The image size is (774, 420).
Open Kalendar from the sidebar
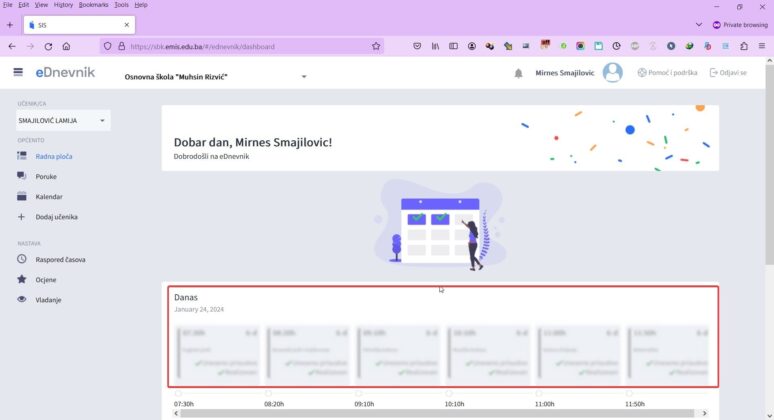(x=49, y=196)
